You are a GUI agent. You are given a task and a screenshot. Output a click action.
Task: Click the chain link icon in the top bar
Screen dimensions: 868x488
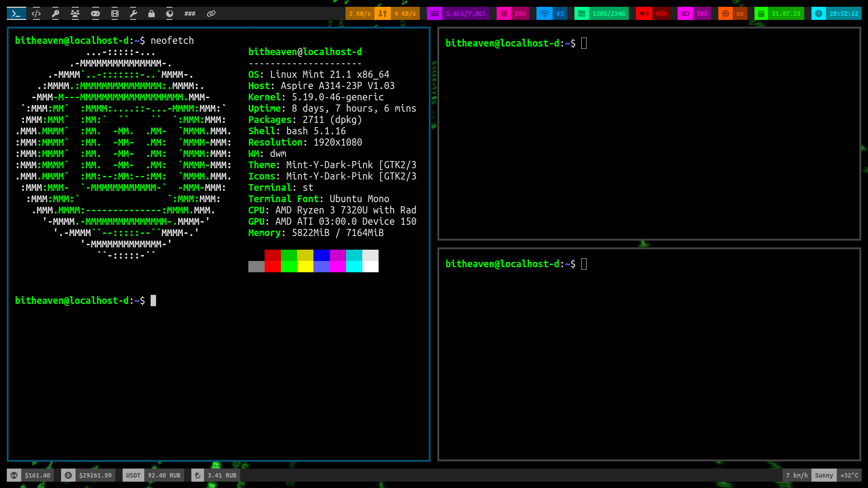point(211,14)
